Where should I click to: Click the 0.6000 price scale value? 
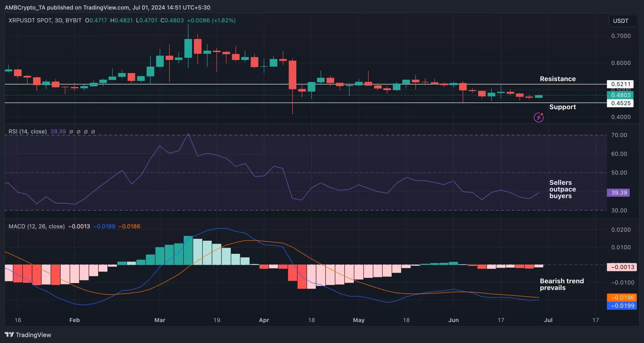click(x=621, y=63)
